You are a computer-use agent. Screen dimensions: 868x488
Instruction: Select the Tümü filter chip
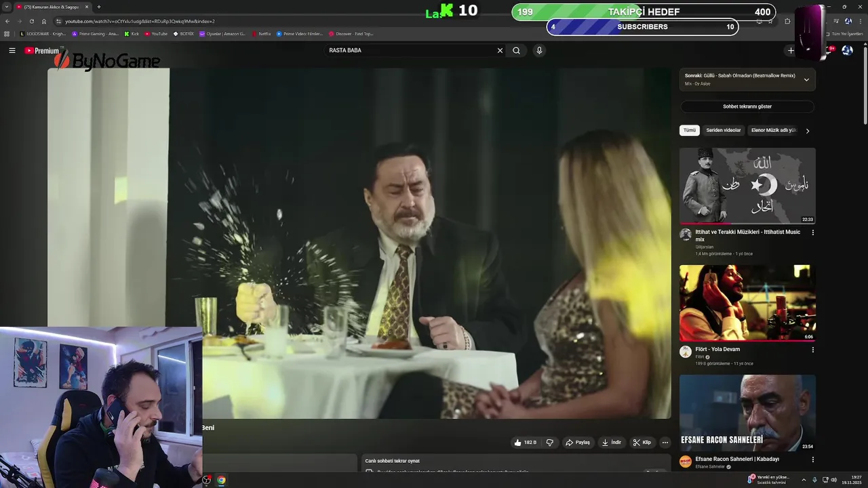[690, 130]
